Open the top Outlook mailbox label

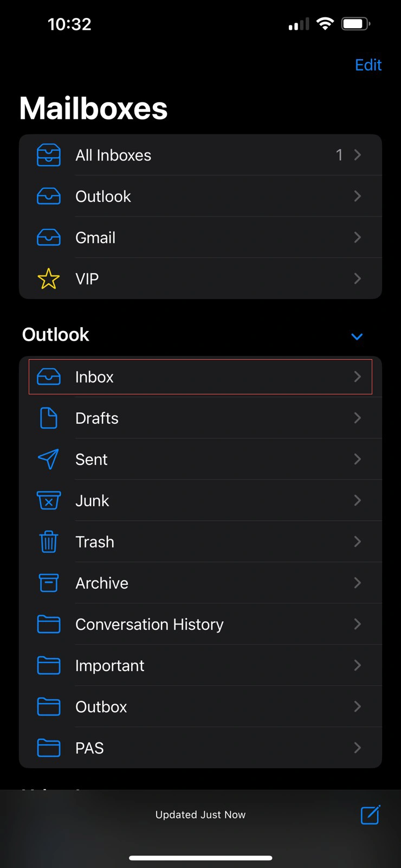tap(103, 196)
